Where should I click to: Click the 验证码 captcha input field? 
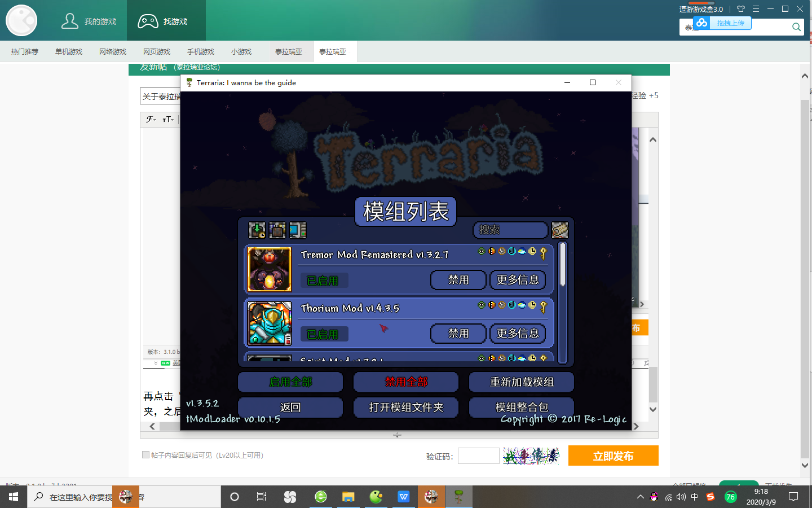[x=479, y=456]
